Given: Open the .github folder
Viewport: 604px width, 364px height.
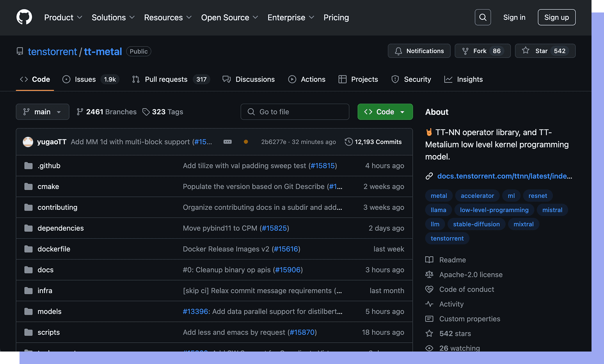Looking at the screenshot, I should coord(49,166).
